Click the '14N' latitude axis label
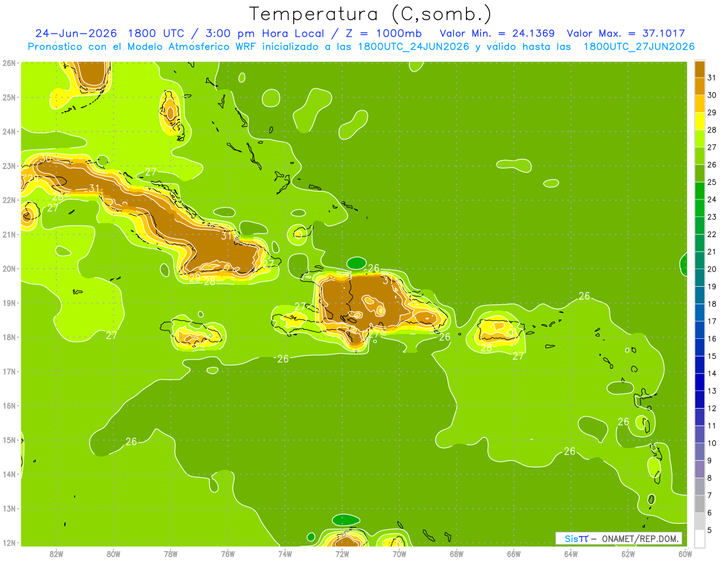The height and width of the screenshot is (562, 728). (x=9, y=474)
